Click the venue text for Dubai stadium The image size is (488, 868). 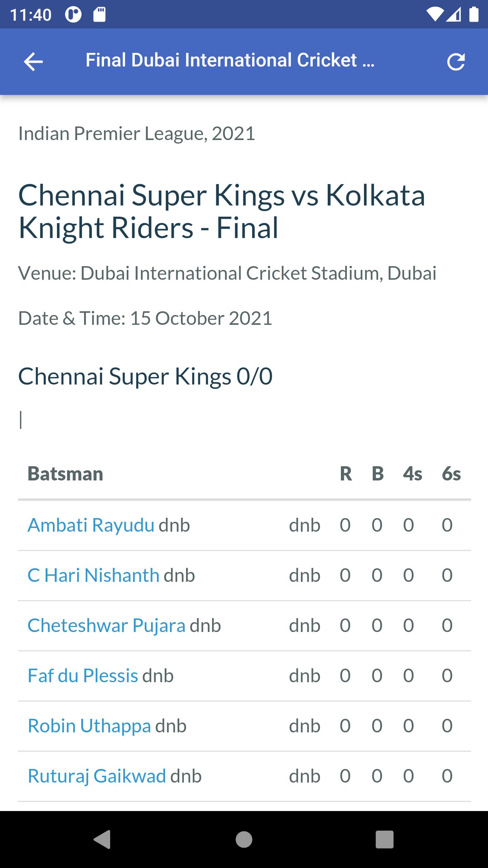(x=227, y=274)
